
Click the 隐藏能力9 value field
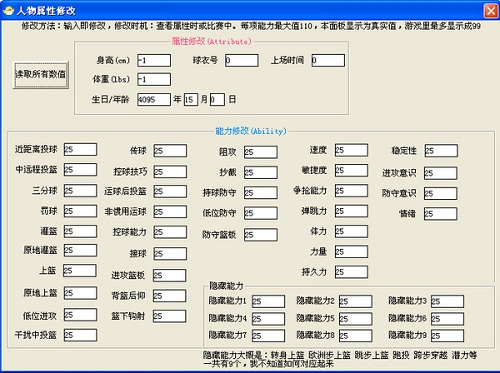pyautogui.click(x=447, y=336)
